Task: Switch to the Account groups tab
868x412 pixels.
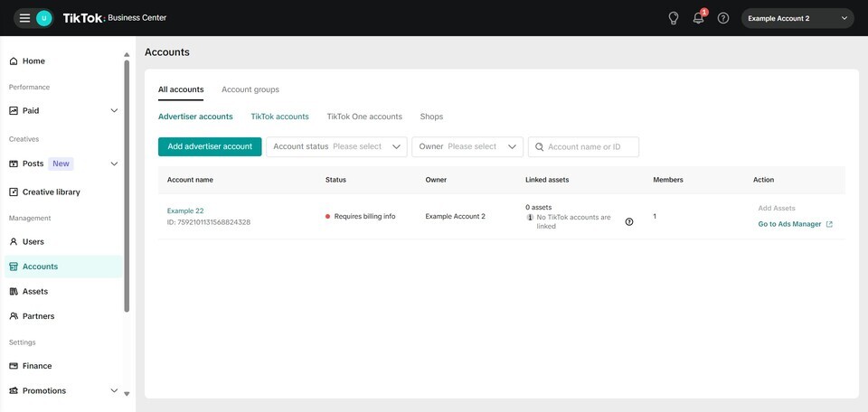Action: point(250,89)
